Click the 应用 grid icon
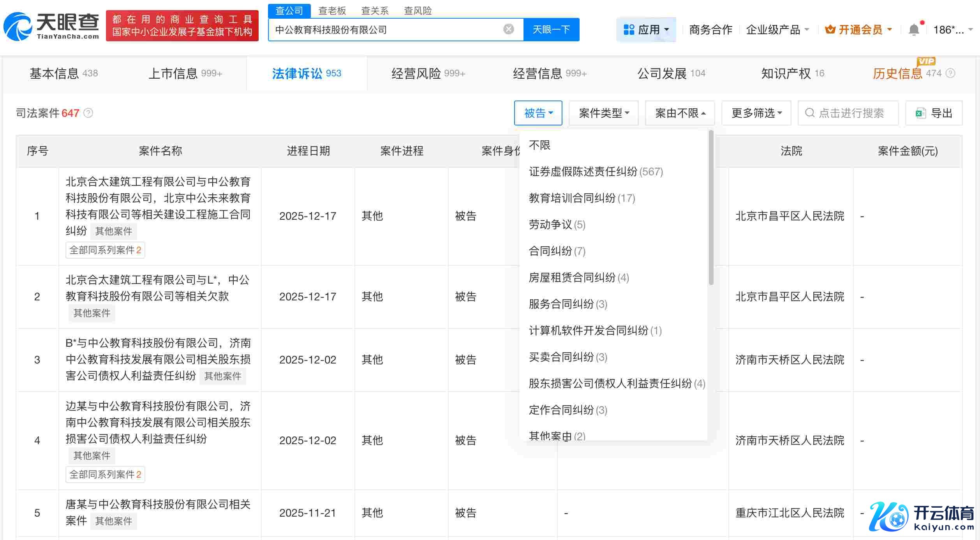Image resolution: width=980 pixels, height=540 pixels. 629,30
